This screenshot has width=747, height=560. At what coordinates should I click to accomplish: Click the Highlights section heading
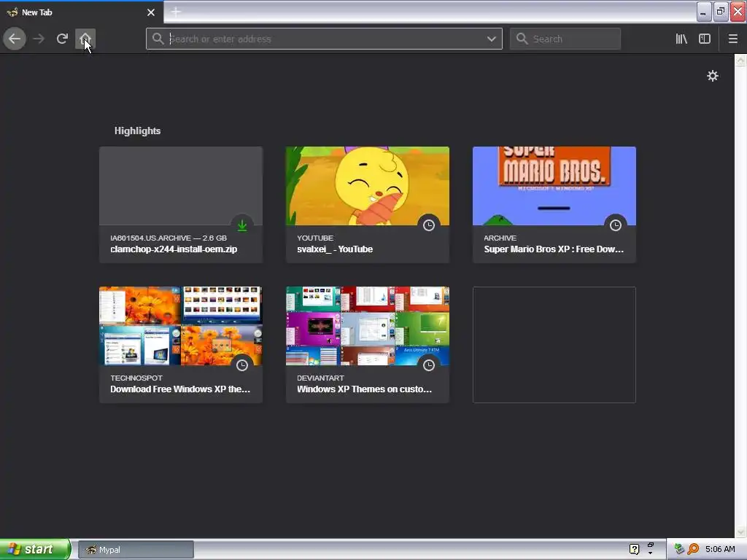click(137, 131)
